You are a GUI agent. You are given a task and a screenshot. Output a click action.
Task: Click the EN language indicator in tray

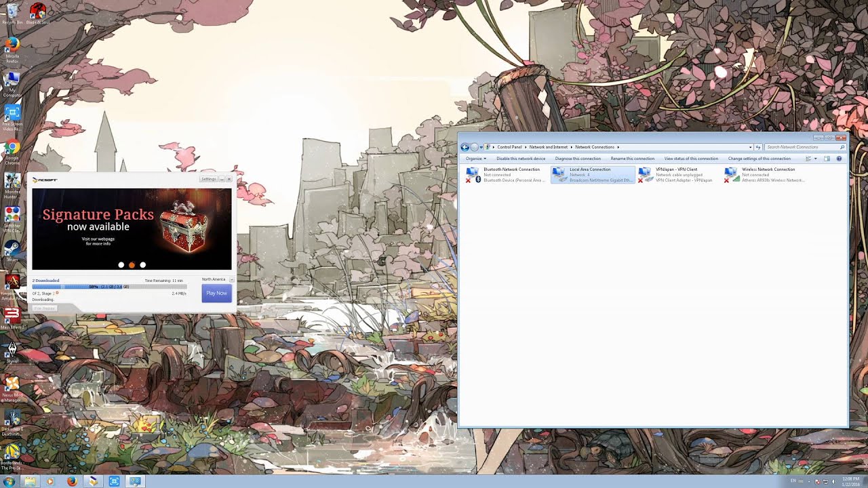pyautogui.click(x=793, y=481)
